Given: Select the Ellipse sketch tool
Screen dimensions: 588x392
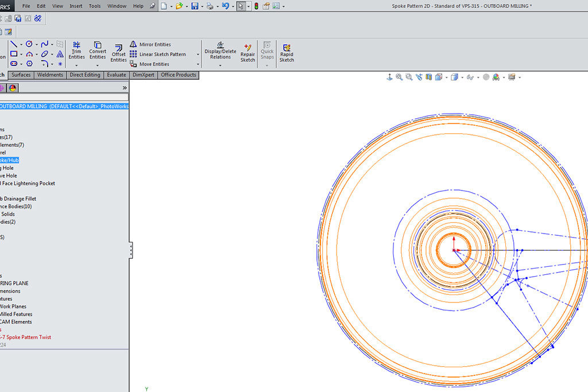Looking at the screenshot, I should pos(45,54).
